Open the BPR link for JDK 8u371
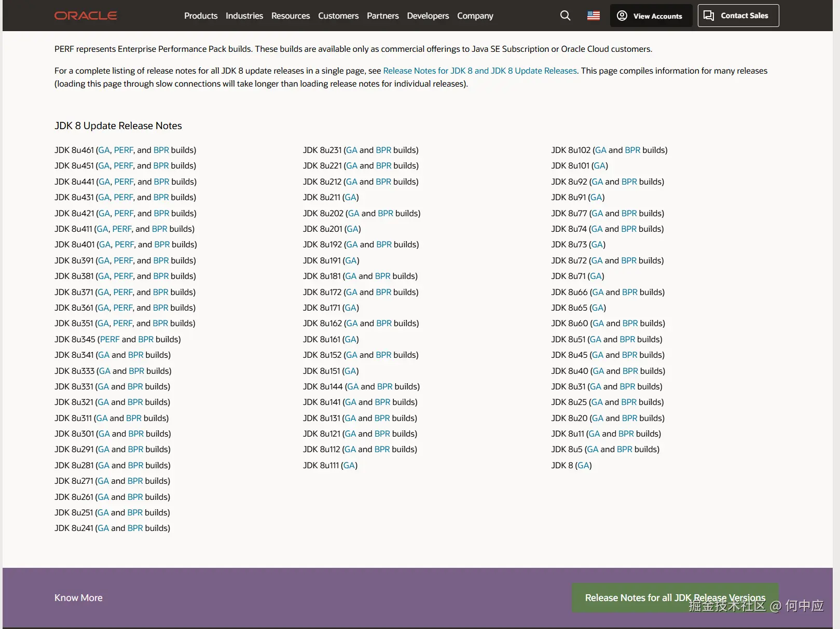 coord(161,292)
